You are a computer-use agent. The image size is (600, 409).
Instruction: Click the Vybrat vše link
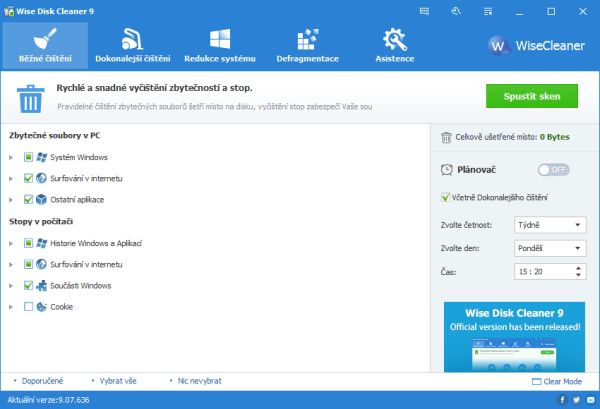118,381
